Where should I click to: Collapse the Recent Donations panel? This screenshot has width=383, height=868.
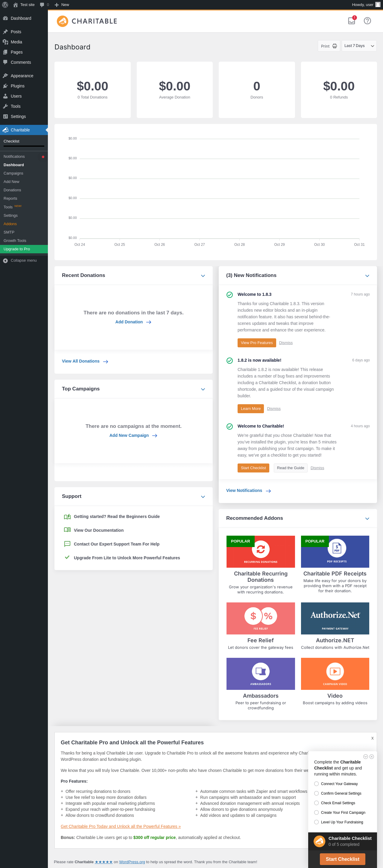203,276
